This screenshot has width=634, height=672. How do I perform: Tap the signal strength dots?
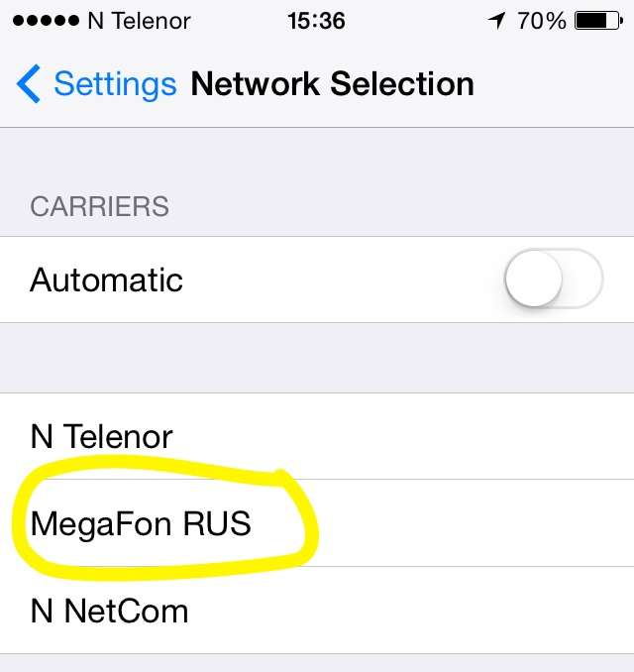(x=46, y=21)
